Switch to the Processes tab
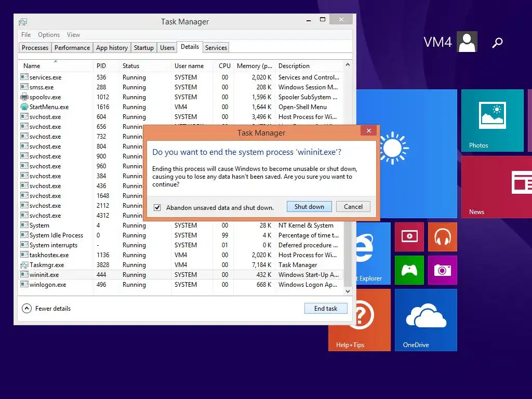 35,48
